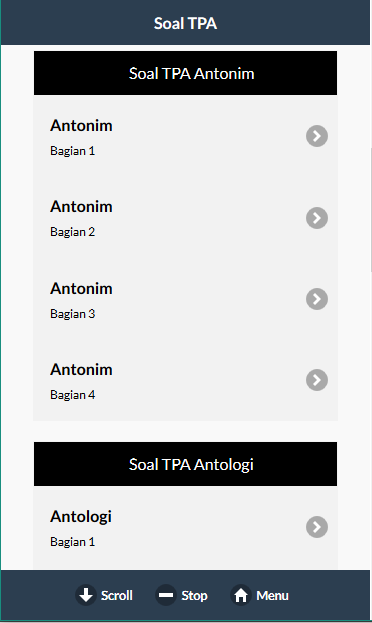Screen dimensions: 372x623
Task: Click the Scroll button label
Action: (x=116, y=596)
